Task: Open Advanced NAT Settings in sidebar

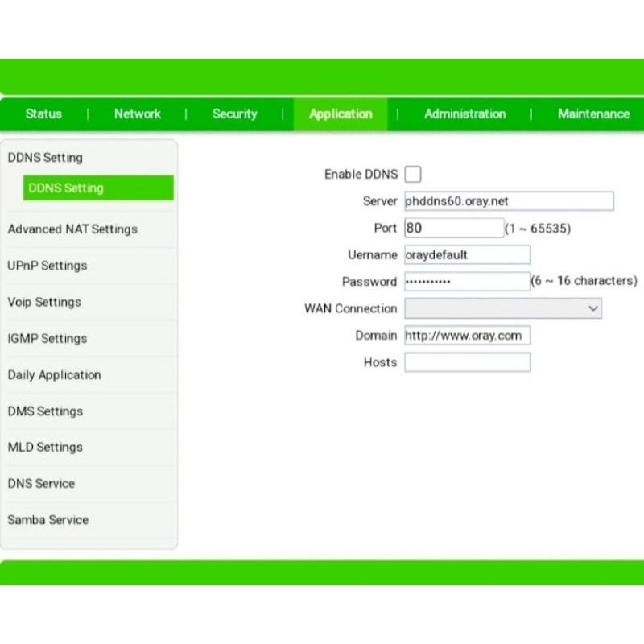Action: click(72, 229)
